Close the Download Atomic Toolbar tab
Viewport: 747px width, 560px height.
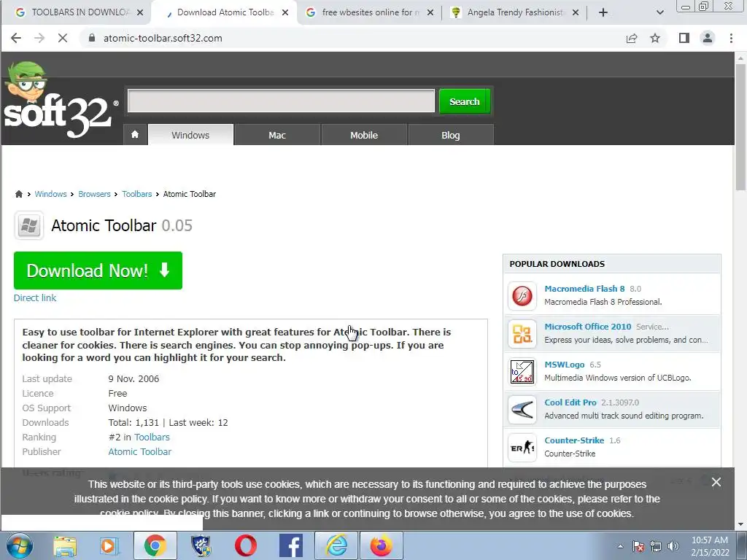click(285, 12)
